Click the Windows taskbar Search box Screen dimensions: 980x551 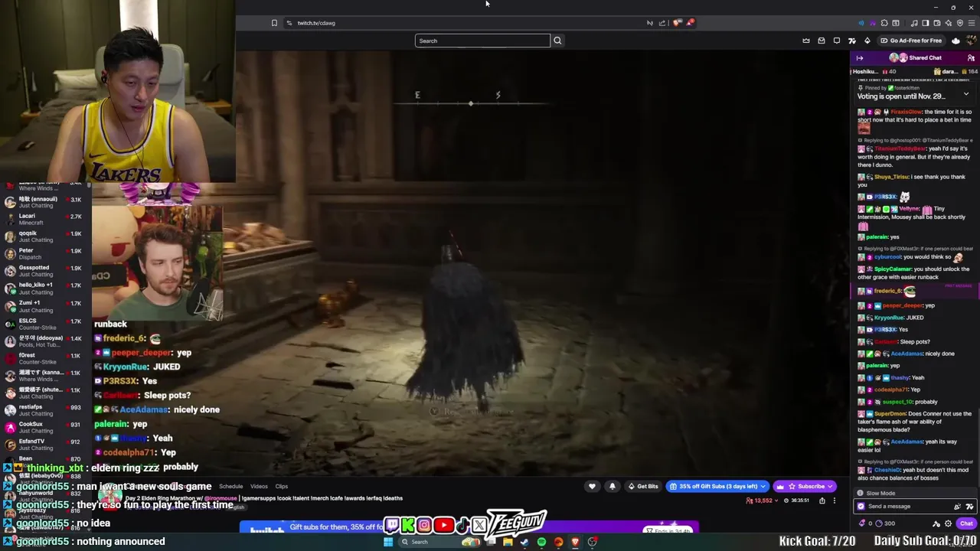pyautogui.click(x=440, y=542)
